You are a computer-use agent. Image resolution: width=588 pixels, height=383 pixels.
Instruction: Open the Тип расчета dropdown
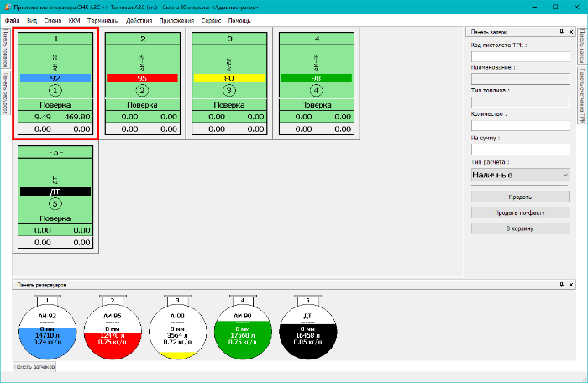tap(520, 175)
